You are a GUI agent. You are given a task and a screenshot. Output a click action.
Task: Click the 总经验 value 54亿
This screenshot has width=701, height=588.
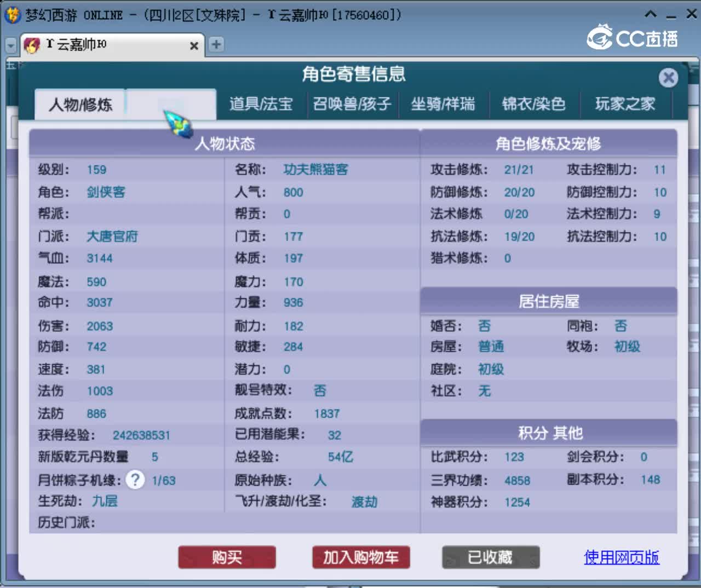pos(341,457)
